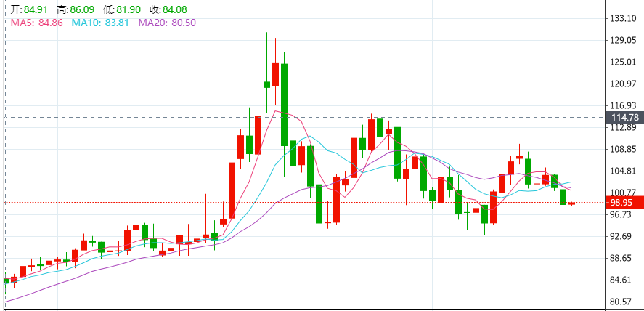
Task: Click the MA20: 80.50 indicator label
Action: tap(167, 23)
